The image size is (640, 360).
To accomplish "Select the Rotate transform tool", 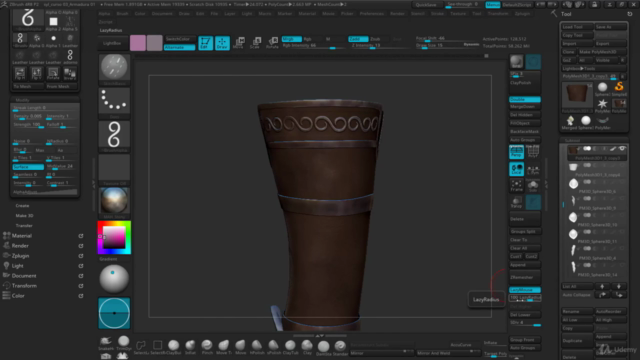I will tap(272, 43).
